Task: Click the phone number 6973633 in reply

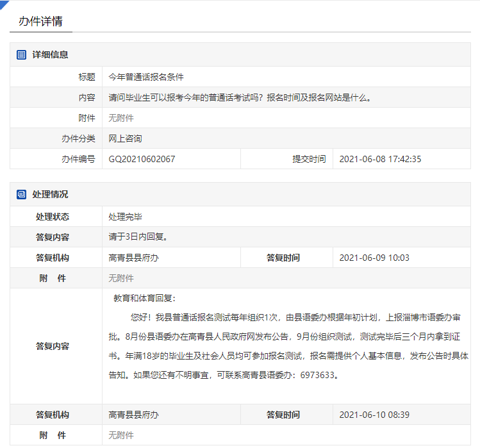Action: pyautogui.click(x=319, y=375)
